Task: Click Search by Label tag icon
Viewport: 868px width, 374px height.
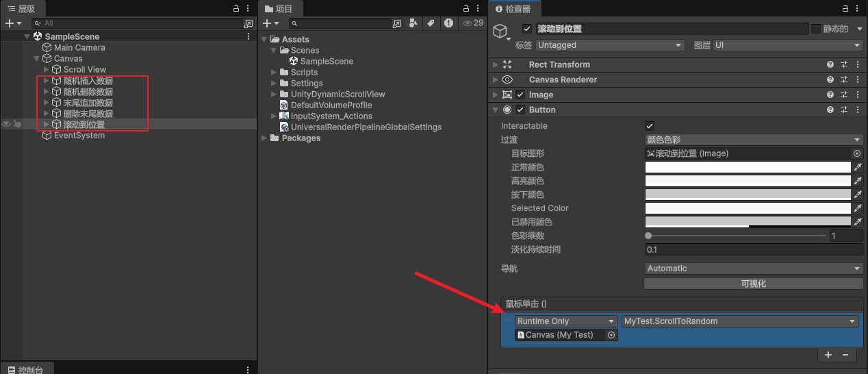Action: tap(431, 23)
